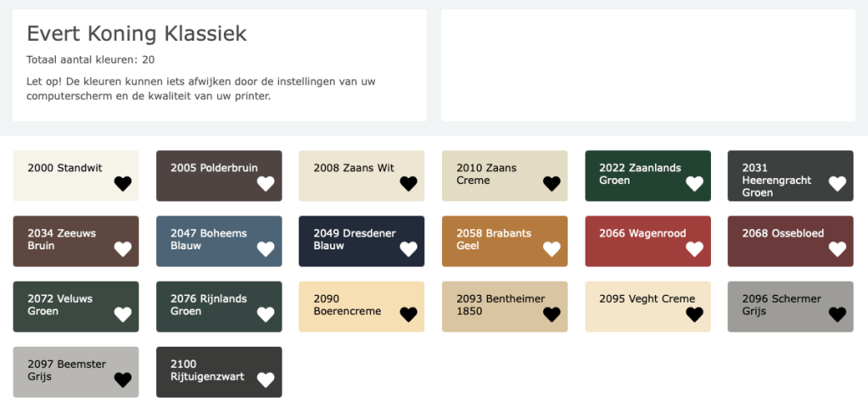Heart the 2058 Brabants Geel color
The width and height of the screenshot is (868, 407).
pyautogui.click(x=552, y=248)
